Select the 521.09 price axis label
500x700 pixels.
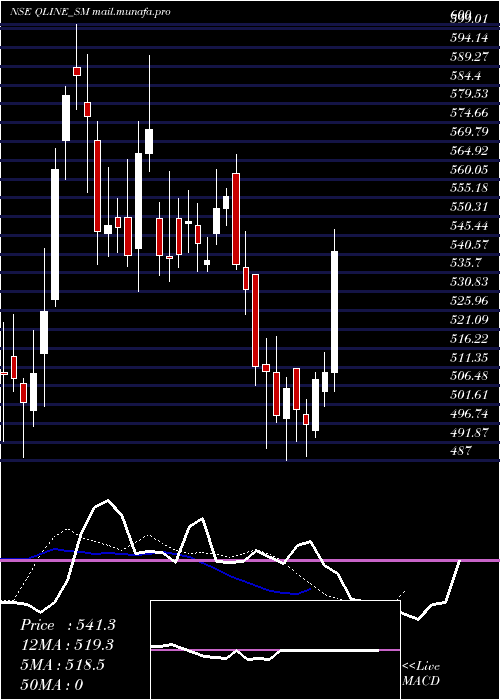469,319
